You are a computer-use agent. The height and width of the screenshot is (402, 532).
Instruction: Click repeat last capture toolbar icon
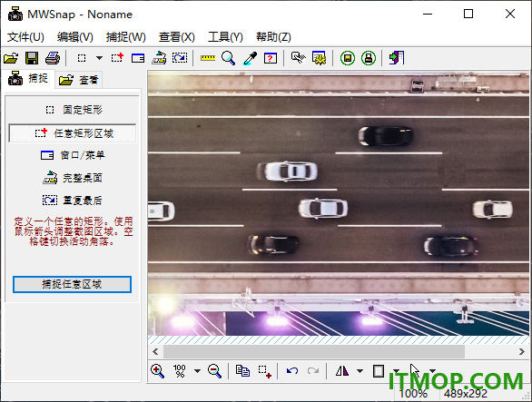pyautogui.click(x=180, y=58)
